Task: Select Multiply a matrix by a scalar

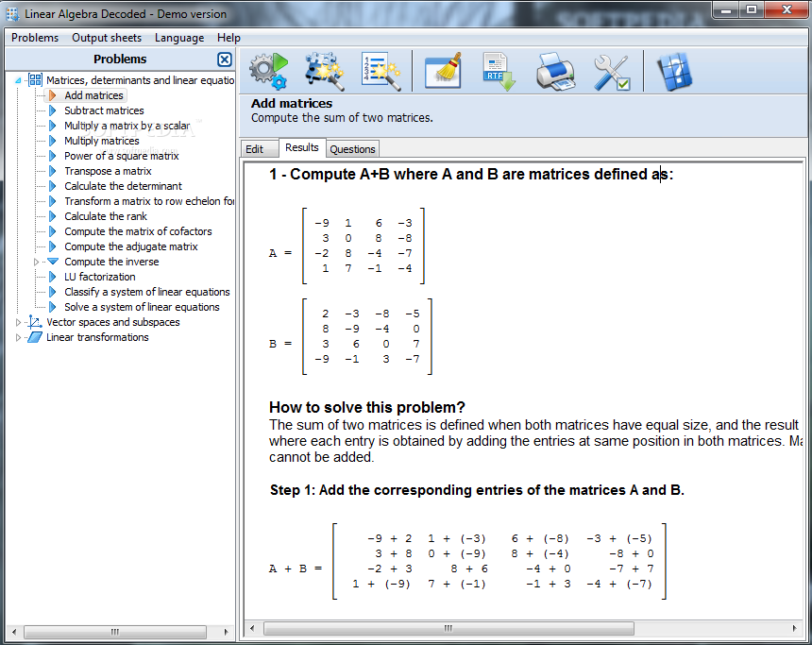Action: pos(127,126)
